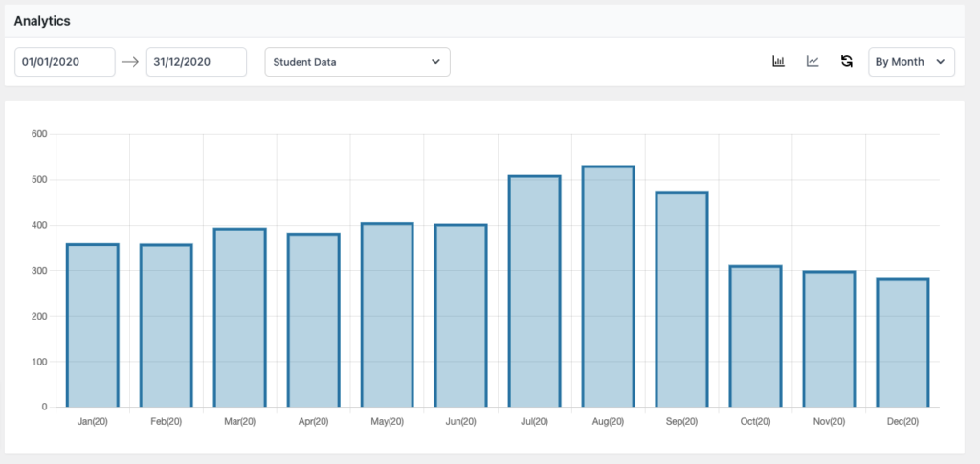Click the Nov(20) axis label

(x=830, y=422)
